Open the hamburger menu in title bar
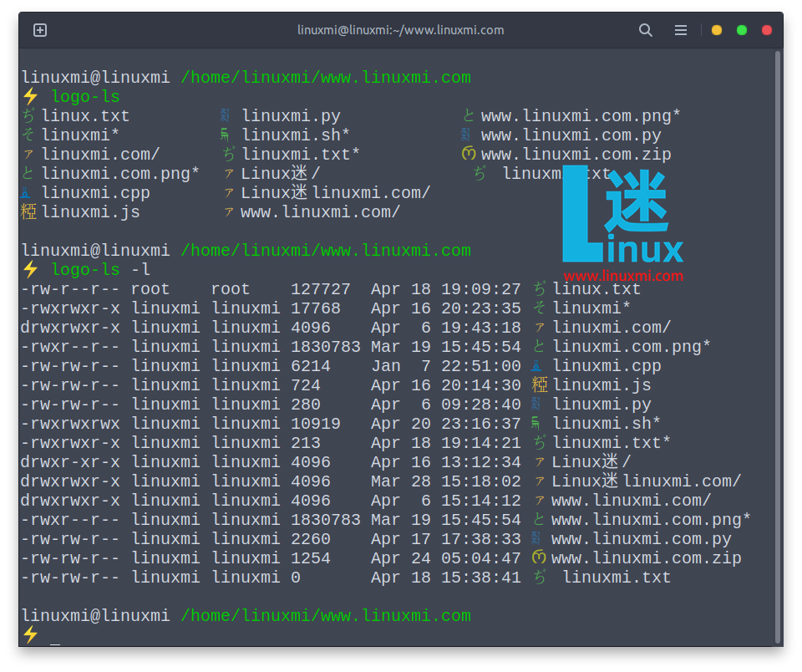Viewport: 802px width, 672px height. click(x=681, y=30)
